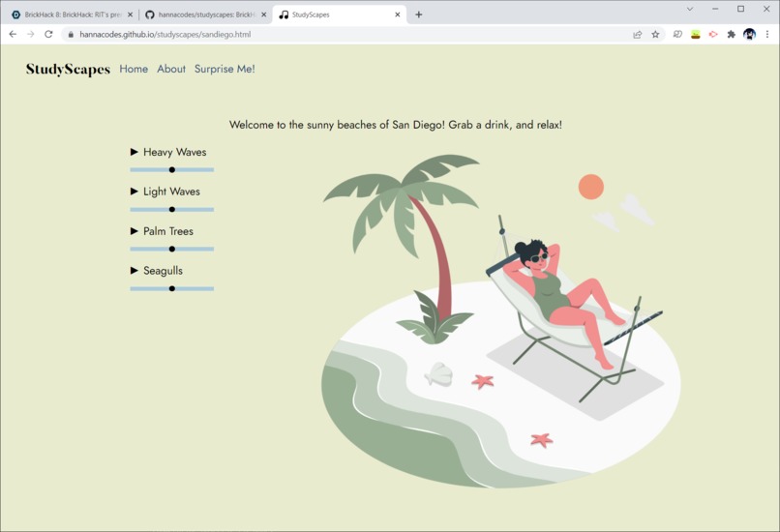
Task: Open the About page link
Action: 171,69
